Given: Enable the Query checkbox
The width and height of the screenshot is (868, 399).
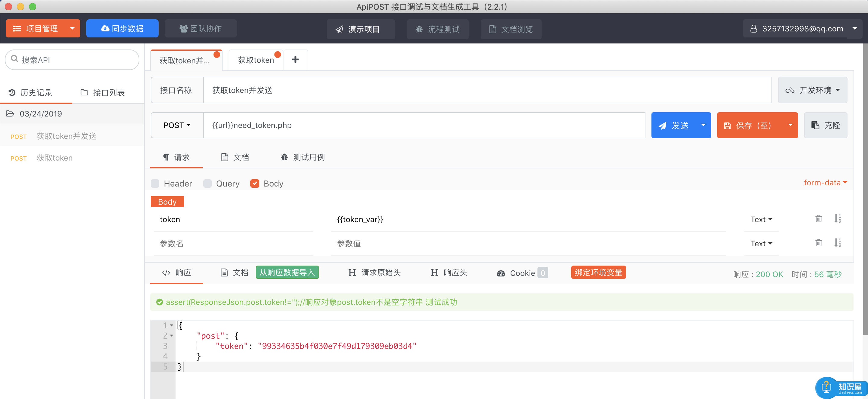Looking at the screenshot, I should coord(207,184).
